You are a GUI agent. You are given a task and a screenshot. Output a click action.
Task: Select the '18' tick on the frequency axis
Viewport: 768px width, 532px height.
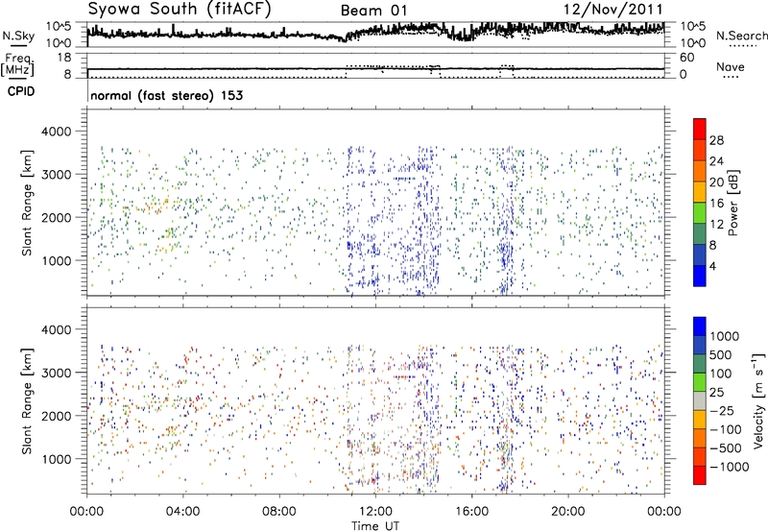tap(63, 58)
